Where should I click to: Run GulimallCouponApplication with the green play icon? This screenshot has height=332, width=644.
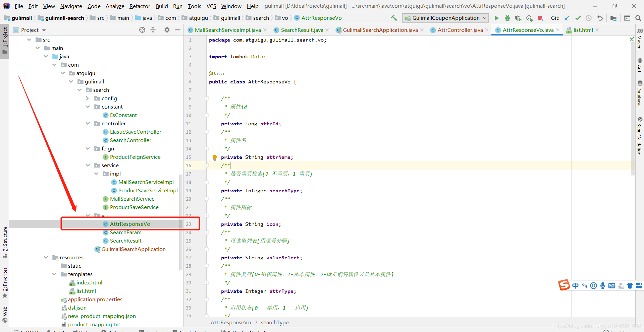click(497, 18)
